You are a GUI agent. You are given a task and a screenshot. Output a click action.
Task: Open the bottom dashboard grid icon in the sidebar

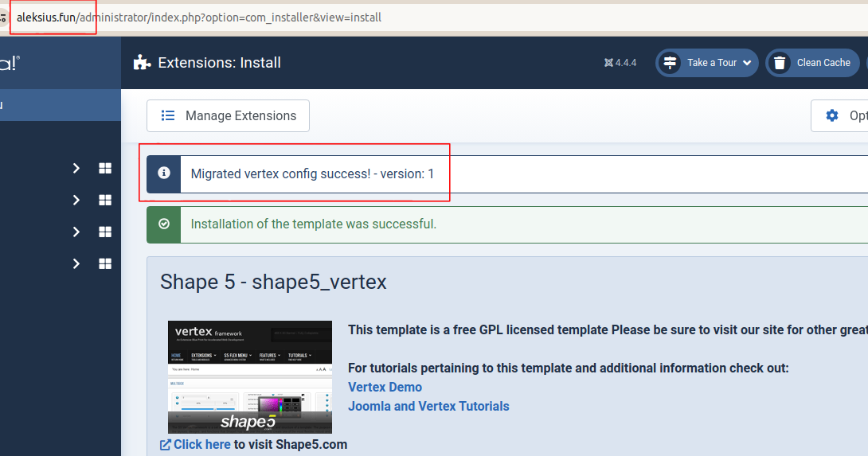105,263
